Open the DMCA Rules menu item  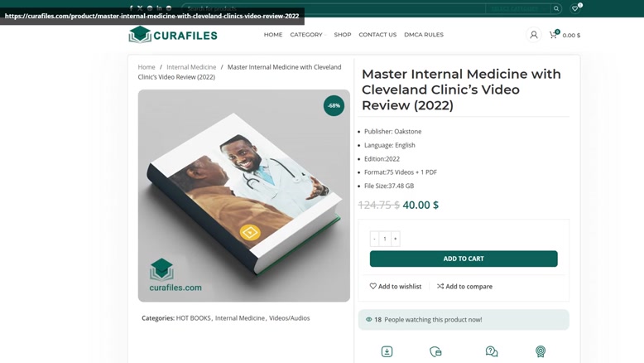424,35
